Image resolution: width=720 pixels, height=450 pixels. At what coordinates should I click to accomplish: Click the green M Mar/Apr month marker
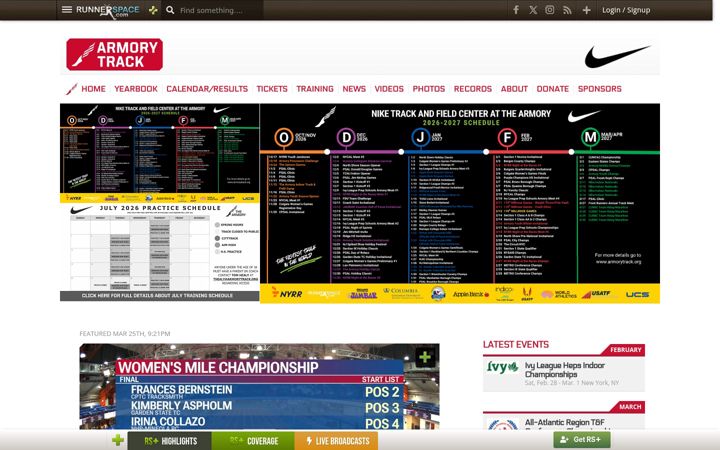pos(591,137)
